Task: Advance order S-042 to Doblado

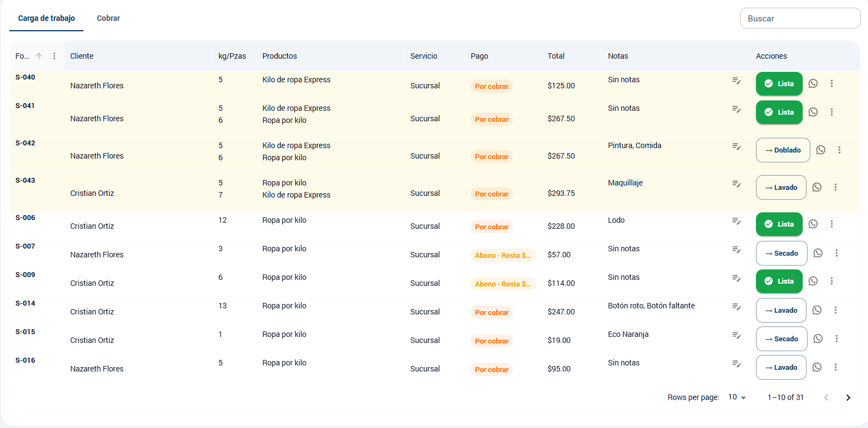Action: point(782,150)
